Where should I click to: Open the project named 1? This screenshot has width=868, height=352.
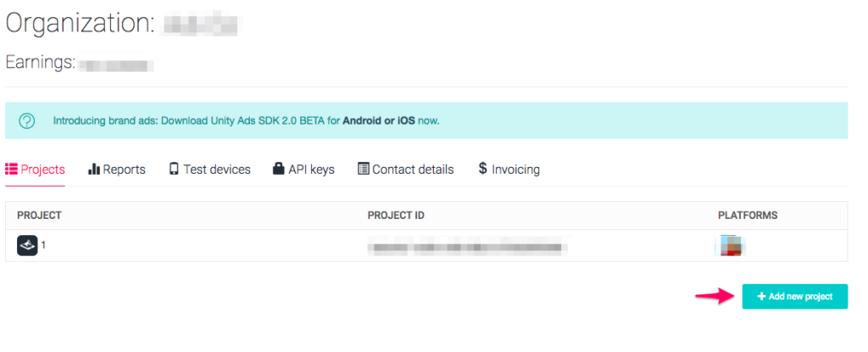pyautogui.click(x=43, y=245)
